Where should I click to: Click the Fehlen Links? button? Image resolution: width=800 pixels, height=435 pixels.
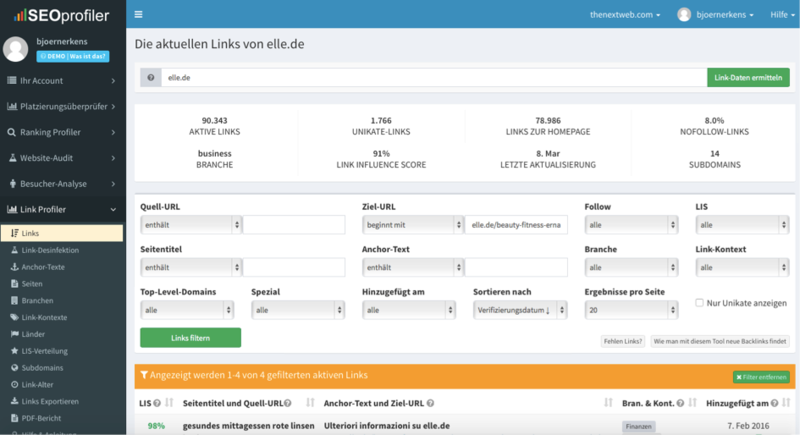(622, 341)
